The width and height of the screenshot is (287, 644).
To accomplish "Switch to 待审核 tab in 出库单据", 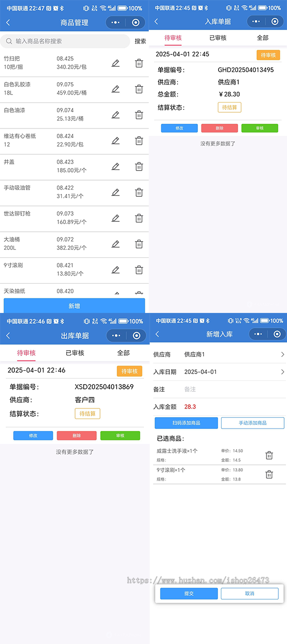I will click(x=26, y=353).
